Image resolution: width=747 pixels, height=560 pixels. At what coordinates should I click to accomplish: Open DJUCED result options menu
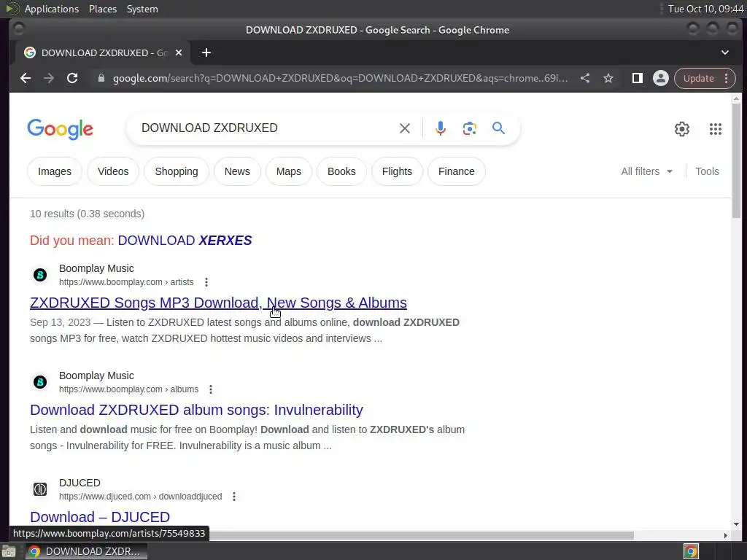(x=234, y=497)
